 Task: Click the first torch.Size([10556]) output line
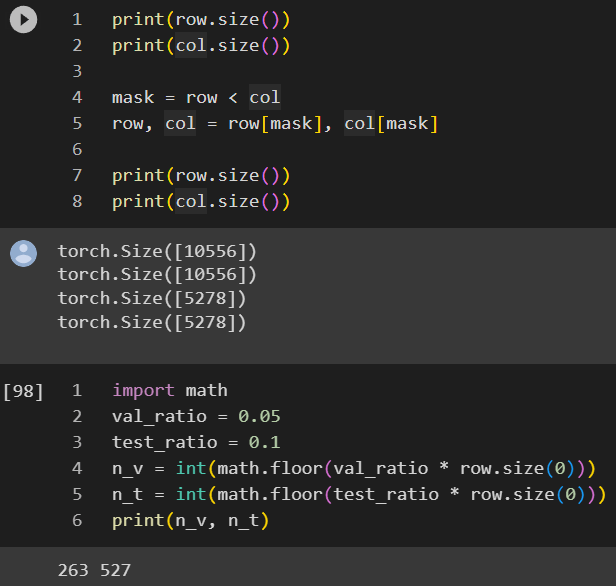157,250
